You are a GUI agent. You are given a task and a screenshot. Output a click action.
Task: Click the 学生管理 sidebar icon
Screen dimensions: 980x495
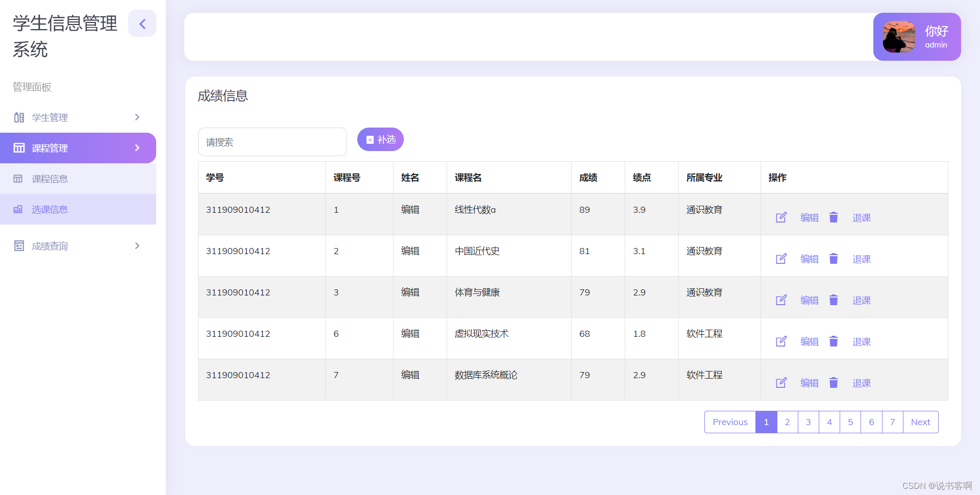click(x=19, y=117)
